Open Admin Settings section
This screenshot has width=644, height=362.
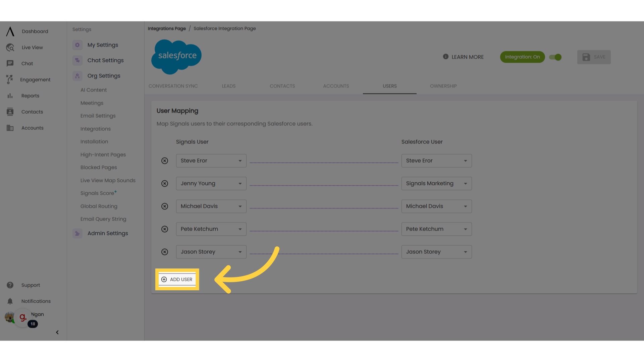(108, 233)
